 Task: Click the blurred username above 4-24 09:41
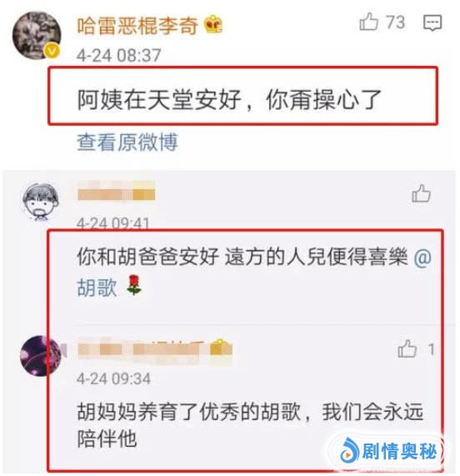pos(116,191)
